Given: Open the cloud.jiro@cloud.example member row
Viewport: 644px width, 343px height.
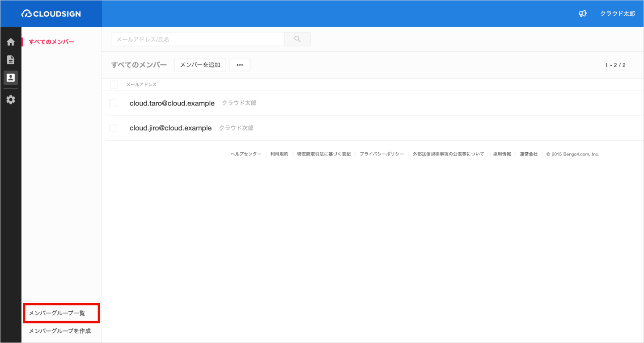Looking at the screenshot, I should click(170, 128).
